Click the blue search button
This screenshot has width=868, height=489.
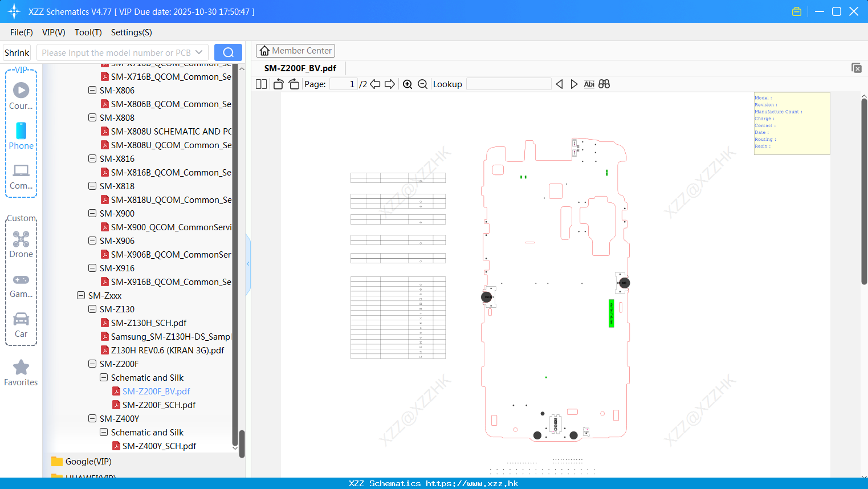click(x=228, y=52)
